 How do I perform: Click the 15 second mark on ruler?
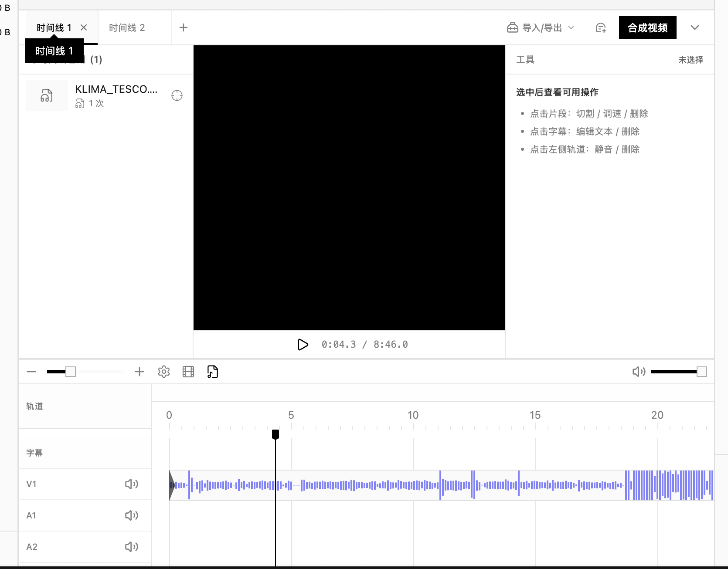click(535, 415)
